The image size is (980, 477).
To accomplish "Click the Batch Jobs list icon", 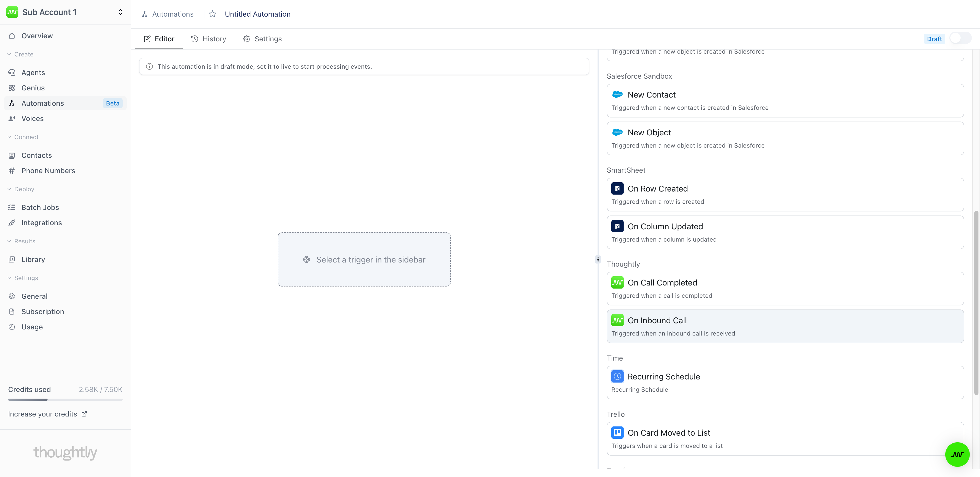I will pos(12,207).
